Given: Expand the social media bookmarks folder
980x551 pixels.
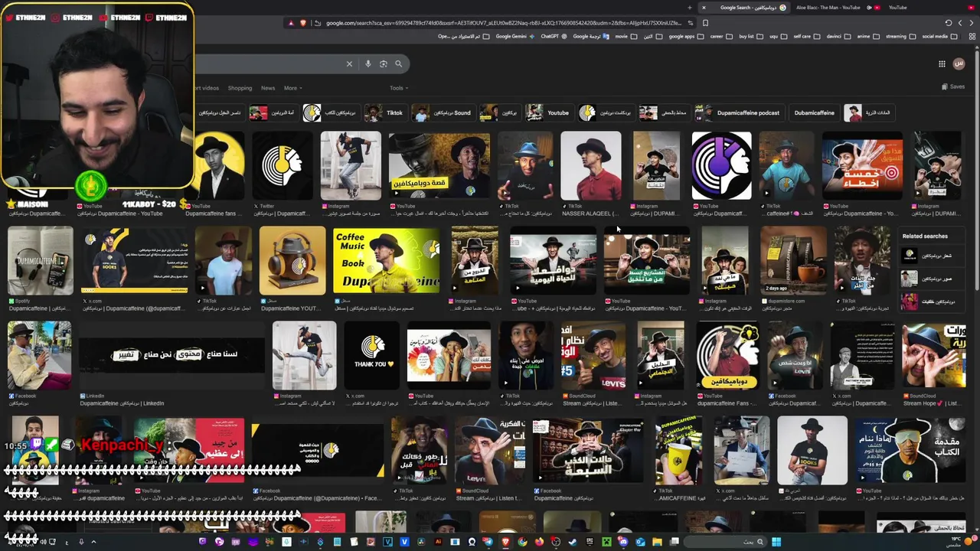Looking at the screenshot, I should tap(940, 36).
